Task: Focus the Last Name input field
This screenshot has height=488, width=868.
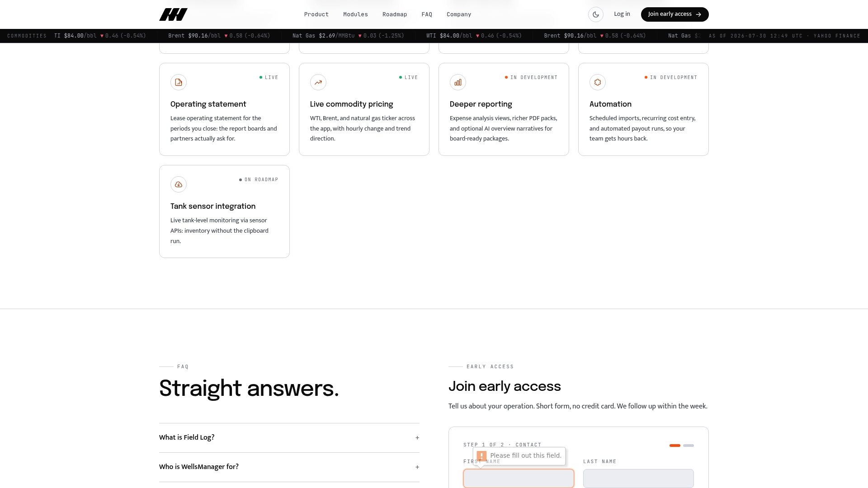Action: click(x=638, y=479)
